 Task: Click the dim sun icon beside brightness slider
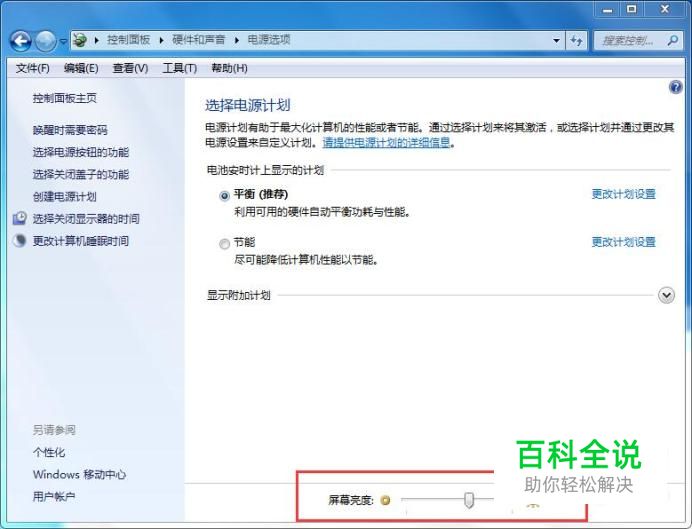click(385, 500)
